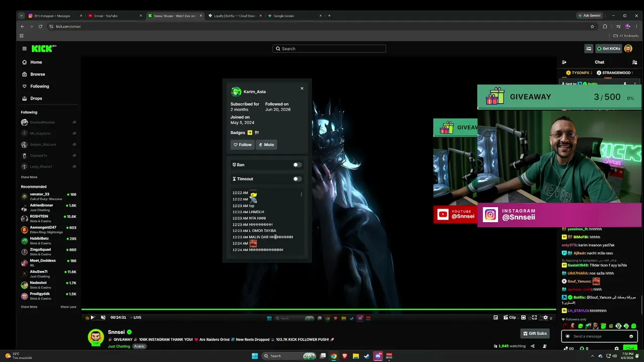Open the Windows Start menu
The image size is (644, 362).
click(255, 356)
